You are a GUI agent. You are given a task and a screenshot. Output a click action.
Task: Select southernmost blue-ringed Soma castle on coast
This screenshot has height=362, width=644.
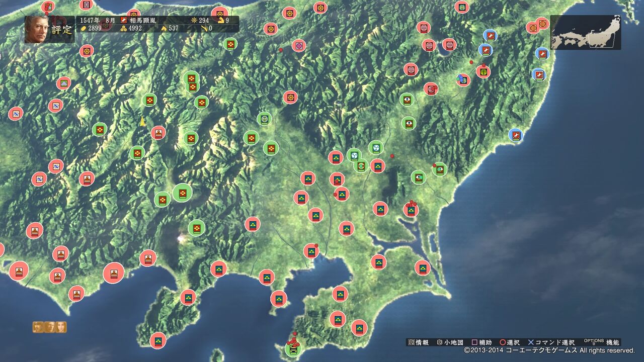tap(515, 135)
